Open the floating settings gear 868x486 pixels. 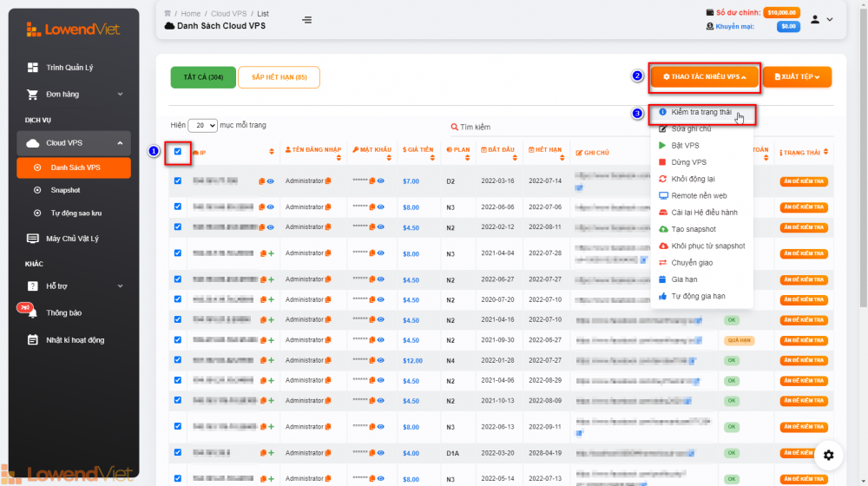click(828, 455)
